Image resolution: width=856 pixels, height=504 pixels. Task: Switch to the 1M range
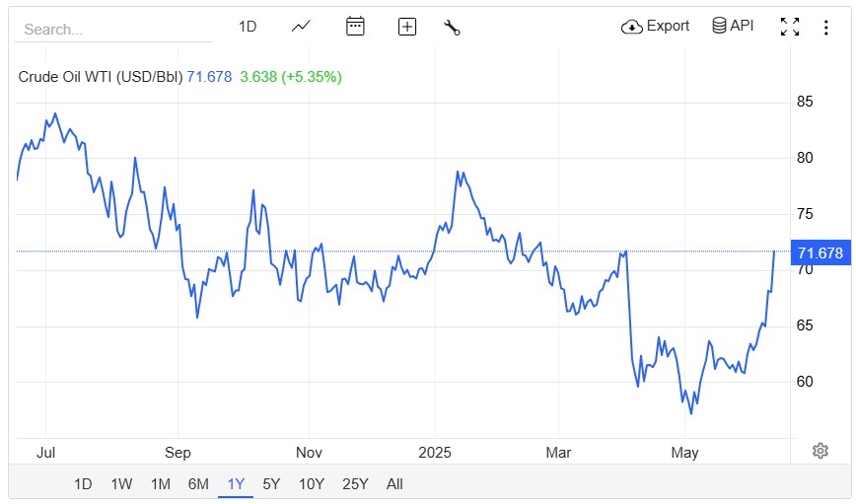coord(160,483)
